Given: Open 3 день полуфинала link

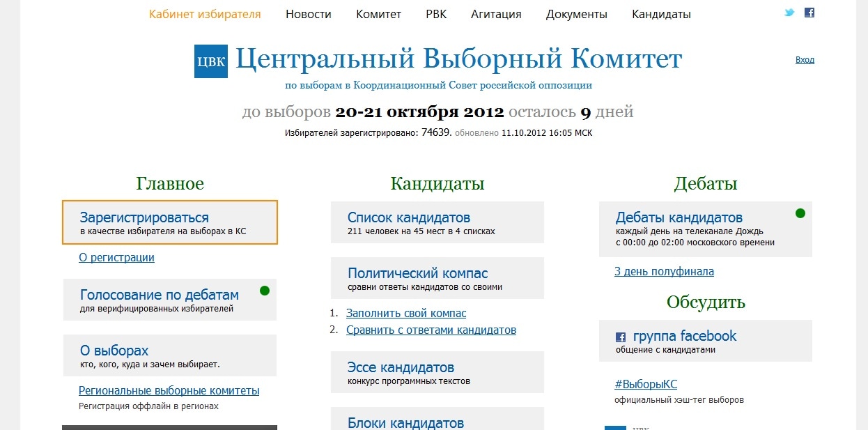Looking at the screenshot, I should point(664,272).
